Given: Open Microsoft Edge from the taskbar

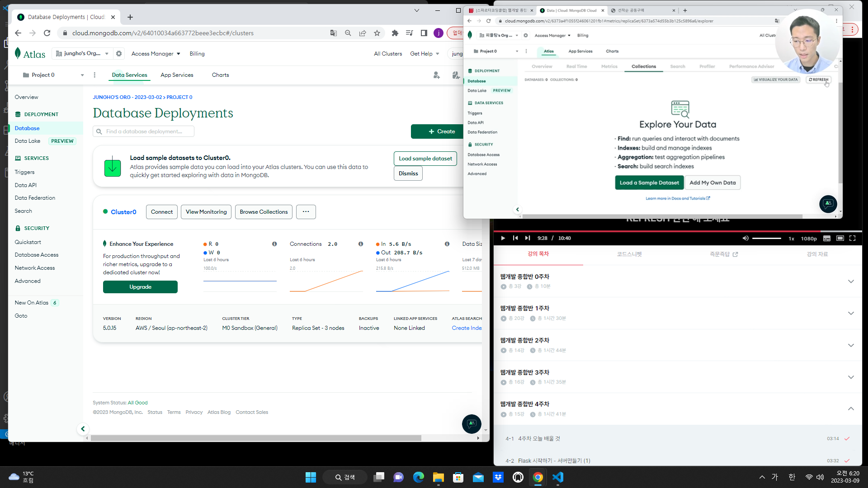Looking at the screenshot, I should [419, 477].
